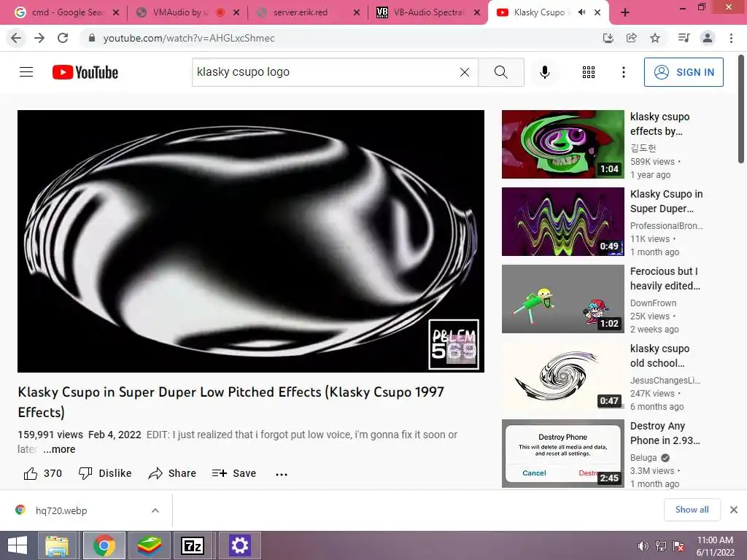The image size is (747, 560).
Task: Open Windows Start menu
Action: (18, 545)
